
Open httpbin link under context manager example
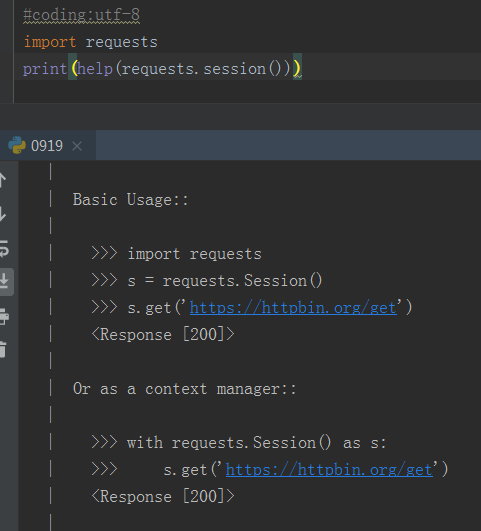click(x=329, y=470)
